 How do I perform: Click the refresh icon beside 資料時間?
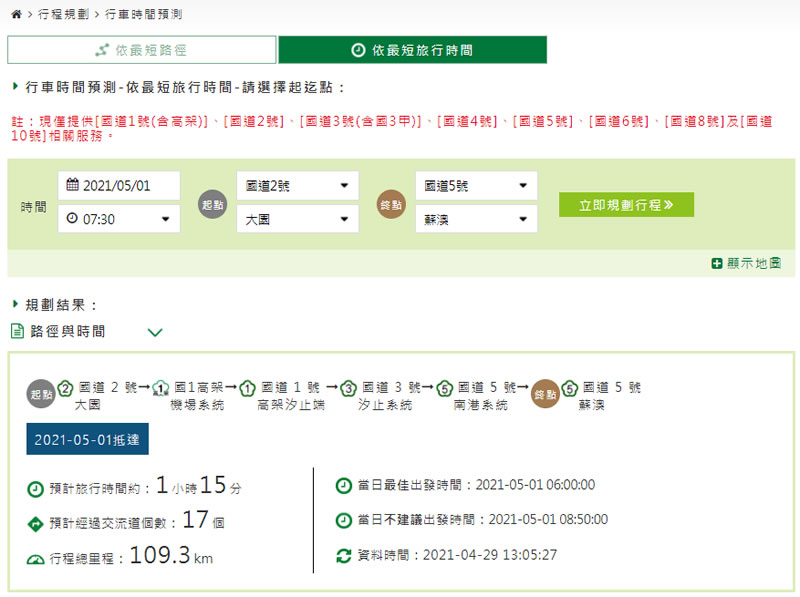(343, 555)
